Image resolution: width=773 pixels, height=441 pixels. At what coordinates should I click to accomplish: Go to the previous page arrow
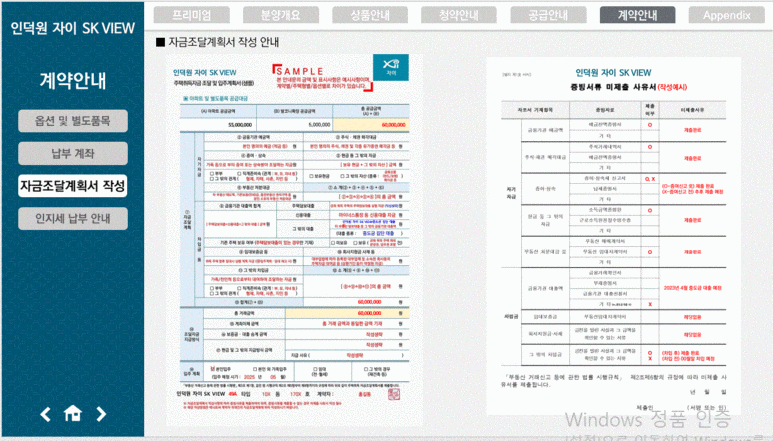(x=45, y=414)
